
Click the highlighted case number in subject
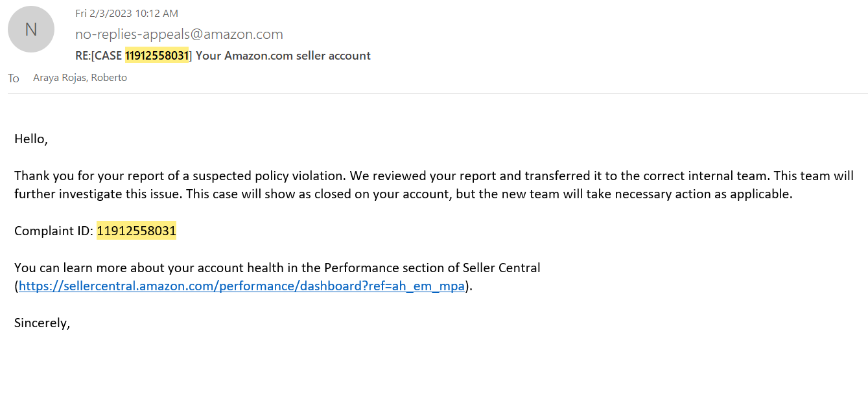coord(156,56)
